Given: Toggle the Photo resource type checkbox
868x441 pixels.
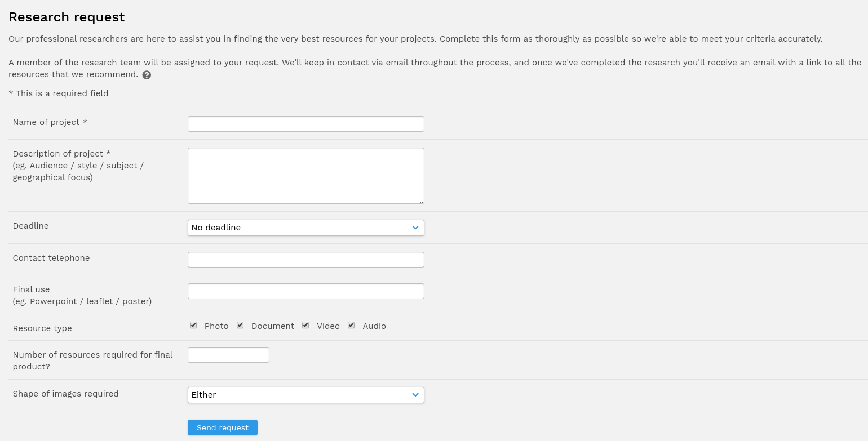Looking at the screenshot, I should 193,325.
